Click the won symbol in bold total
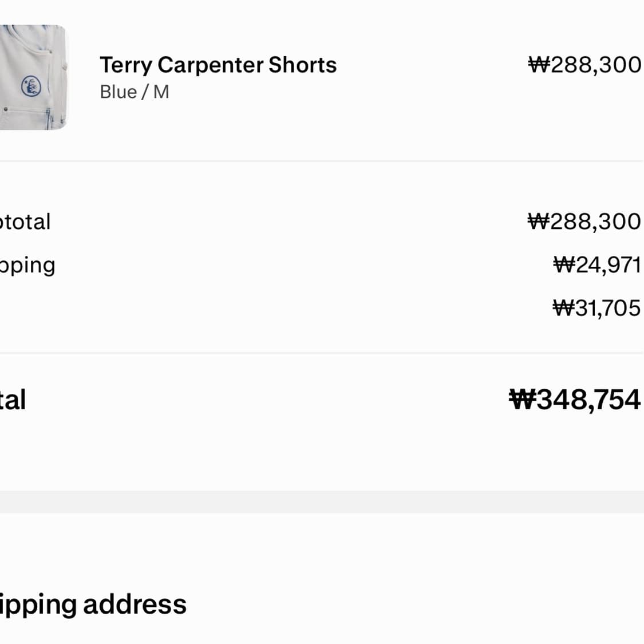This screenshot has width=644, height=644. coord(522,400)
